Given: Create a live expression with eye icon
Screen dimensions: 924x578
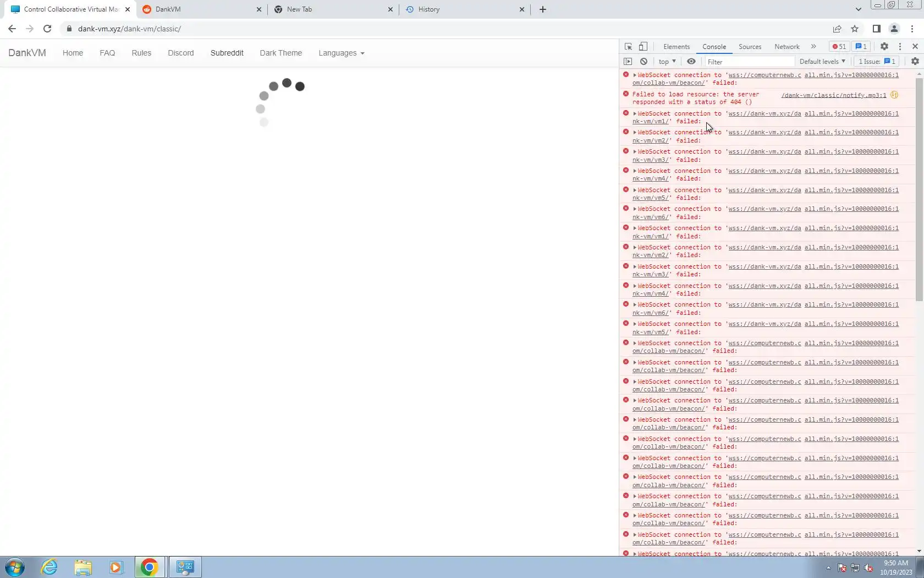Looking at the screenshot, I should (691, 62).
